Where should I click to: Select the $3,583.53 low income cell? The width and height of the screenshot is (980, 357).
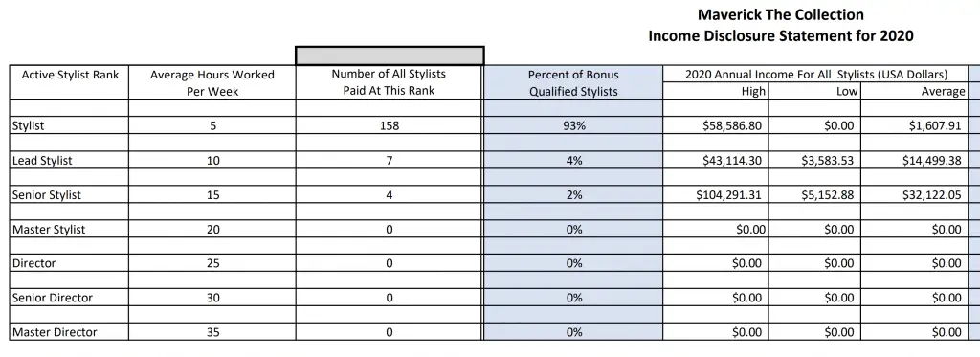pyautogui.click(x=814, y=160)
